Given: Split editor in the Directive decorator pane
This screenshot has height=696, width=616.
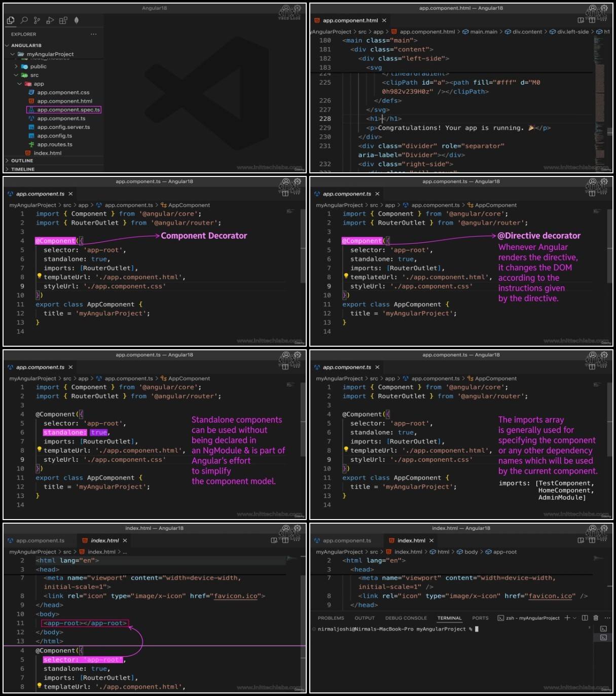Looking at the screenshot, I should (592, 194).
